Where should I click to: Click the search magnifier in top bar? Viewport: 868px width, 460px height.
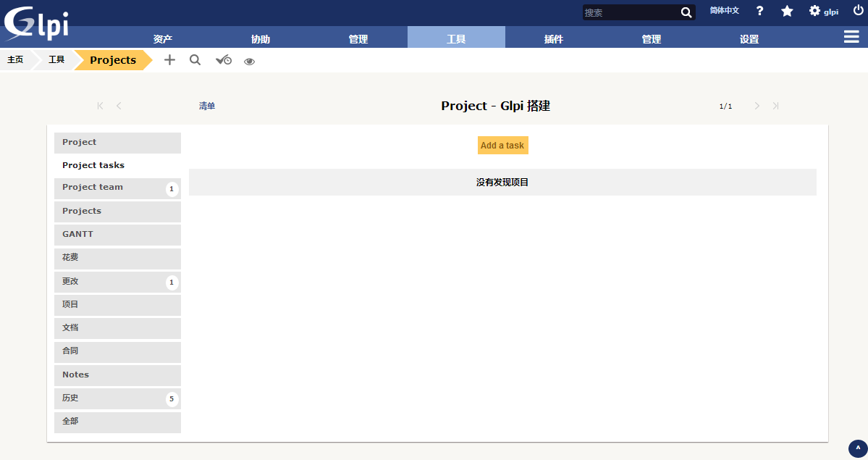pos(686,12)
